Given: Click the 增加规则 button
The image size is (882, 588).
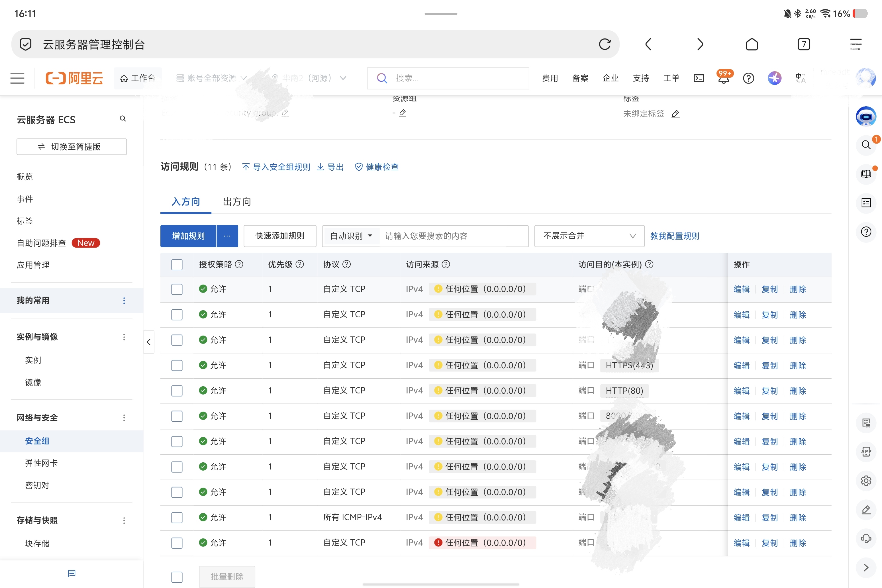Looking at the screenshot, I should pyautogui.click(x=188, y=236).
